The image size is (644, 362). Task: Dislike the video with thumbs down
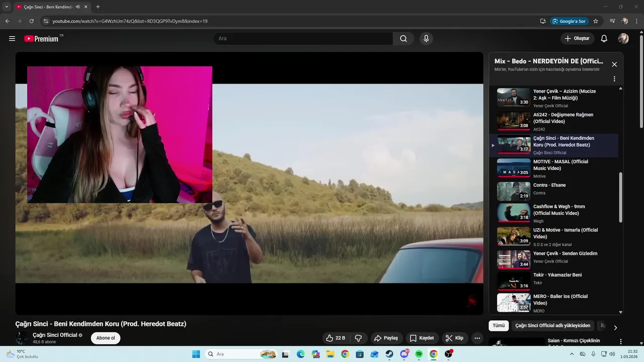tap(359, 338)
